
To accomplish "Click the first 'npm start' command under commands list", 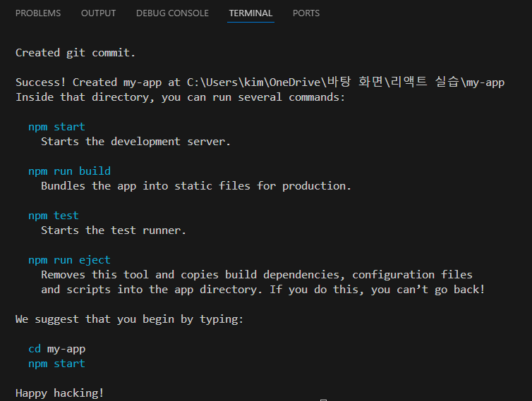I will click(x=56, y=127).
